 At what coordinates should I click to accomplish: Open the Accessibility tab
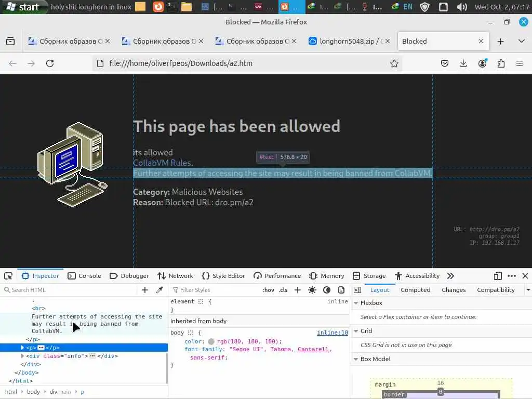417,276
